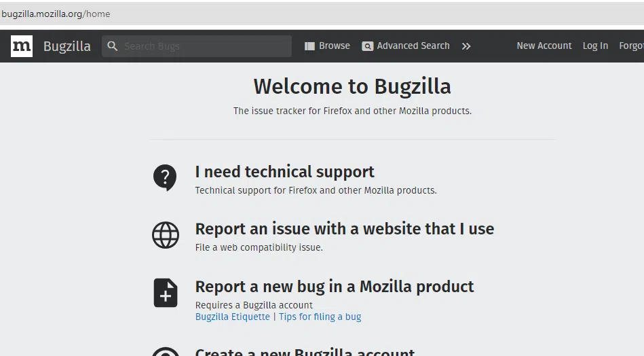Click Log In in the header
Screen dimensions: 644x356
coord(595,46)
